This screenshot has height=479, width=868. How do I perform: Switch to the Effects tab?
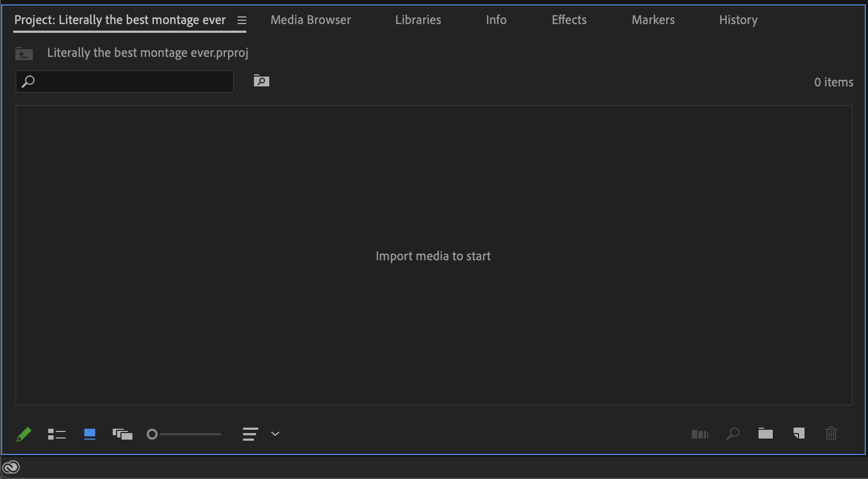569,20
